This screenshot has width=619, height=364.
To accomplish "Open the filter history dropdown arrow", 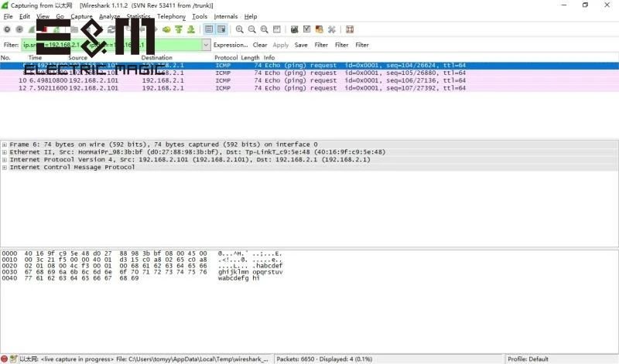I will click(x=206, y=45).
